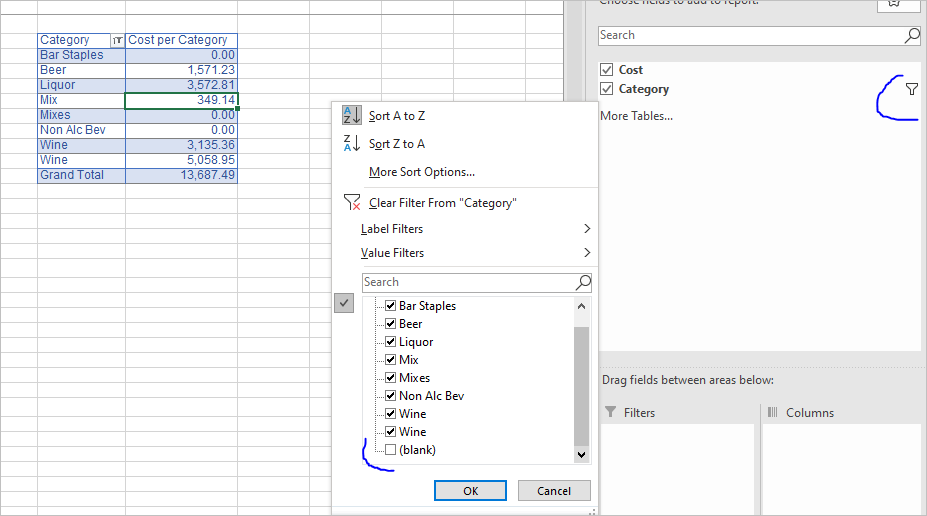Expand the Value Filters submenu arrow

(586, 252)
